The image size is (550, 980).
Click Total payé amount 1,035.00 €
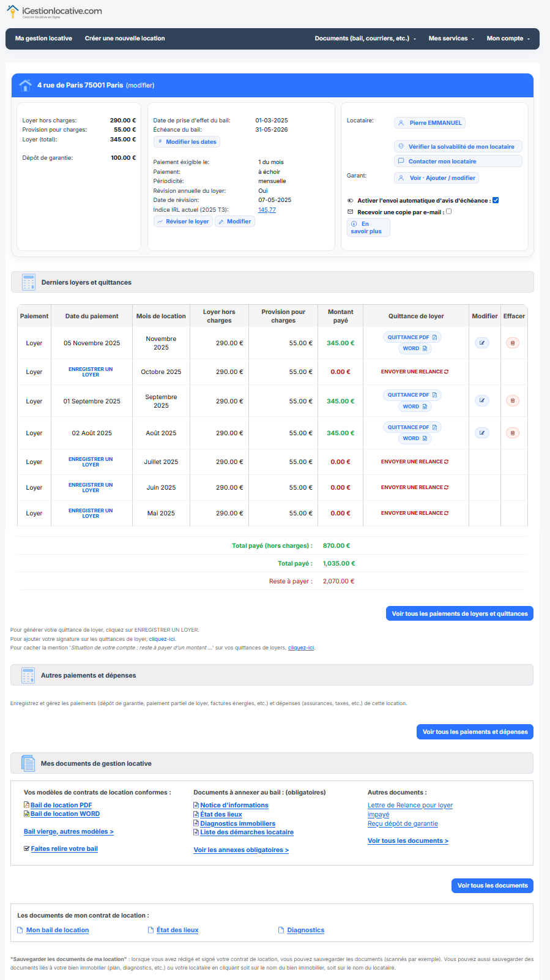(339, 564)
